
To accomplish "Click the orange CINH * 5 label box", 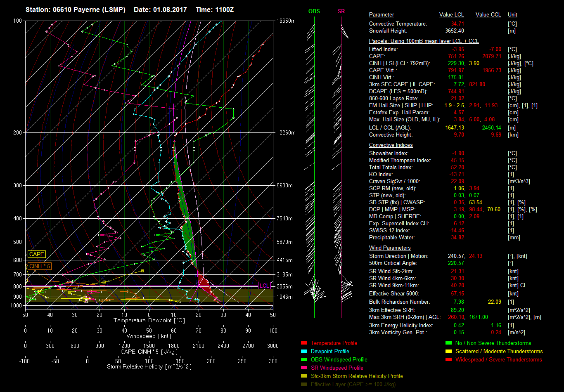I will [40, 267].
